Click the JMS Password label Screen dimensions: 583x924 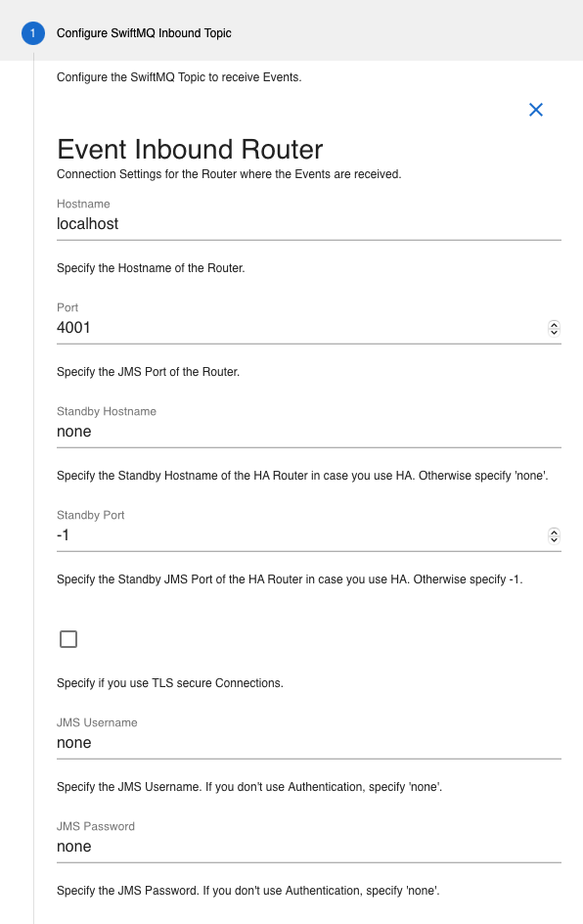click(x=96, y=826)
